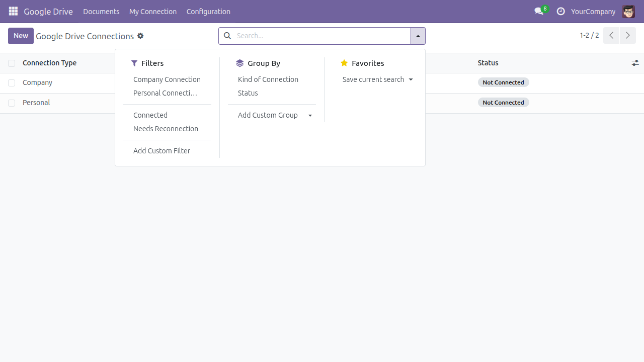Screen dimensions: 644x362
Task: Click into the Search input field
Action: [x=322, y=36]
